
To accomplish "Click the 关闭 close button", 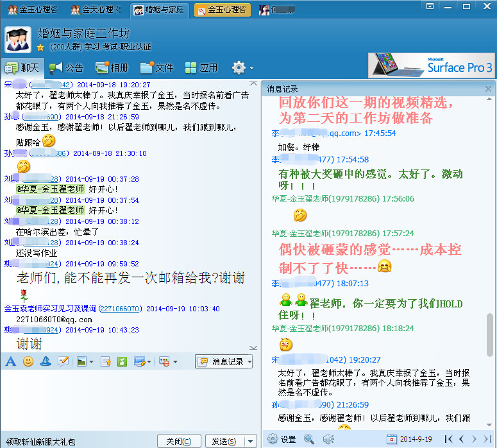I will point(178,441).
